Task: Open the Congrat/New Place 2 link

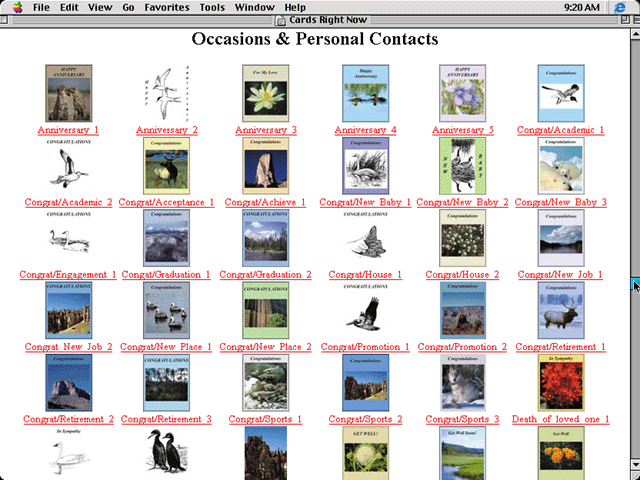Action: (x=265, y=347)
